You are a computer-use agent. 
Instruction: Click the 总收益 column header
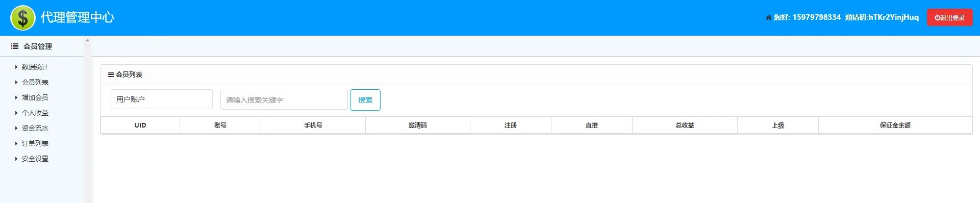pyautogui.click(x=685, y=125)
